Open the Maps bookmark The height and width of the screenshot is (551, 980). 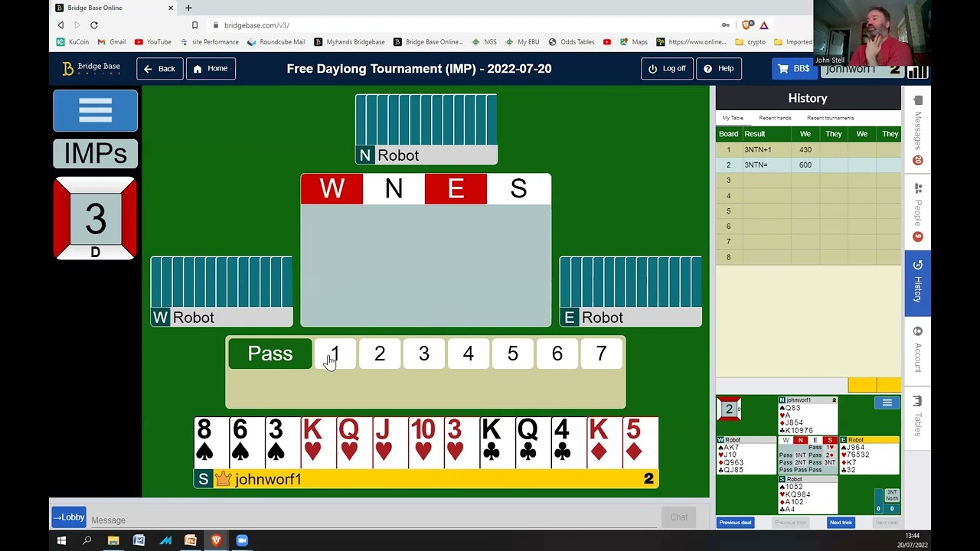(x=634, y=42)
